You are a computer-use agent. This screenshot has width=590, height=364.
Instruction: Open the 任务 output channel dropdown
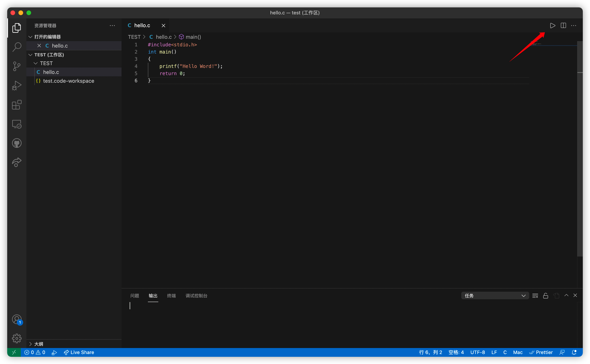[495, 296]
